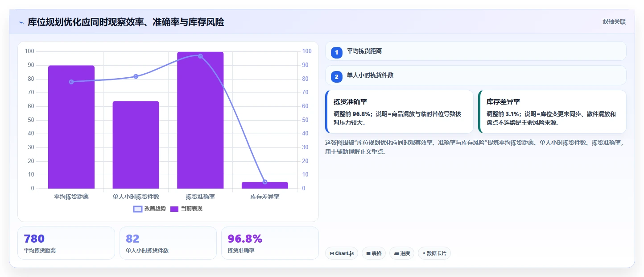The height and width of the screenshot is (277, 644).
Task: Select the 库存差异率 bar
Action: pos(265,185)
